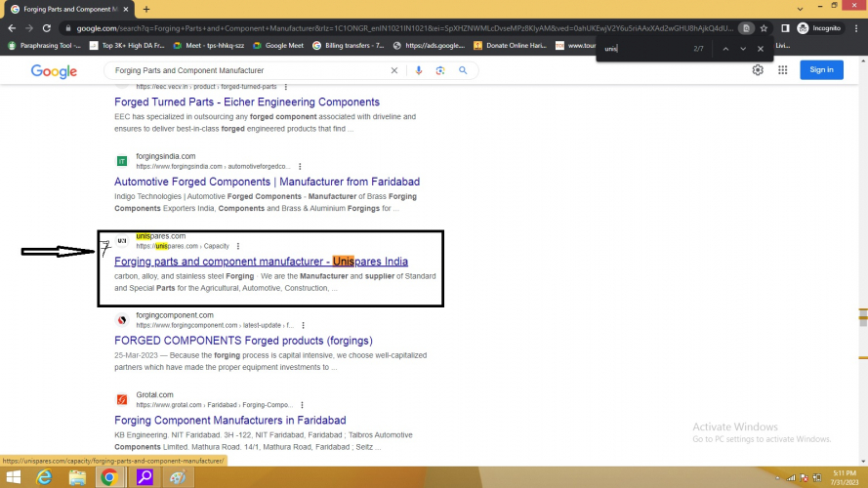Image resolution: width=868 pixels, height=488 pixels.
Task: Open the side panel icon in Chrome toolbar
Action: click(x=785, y=28)
